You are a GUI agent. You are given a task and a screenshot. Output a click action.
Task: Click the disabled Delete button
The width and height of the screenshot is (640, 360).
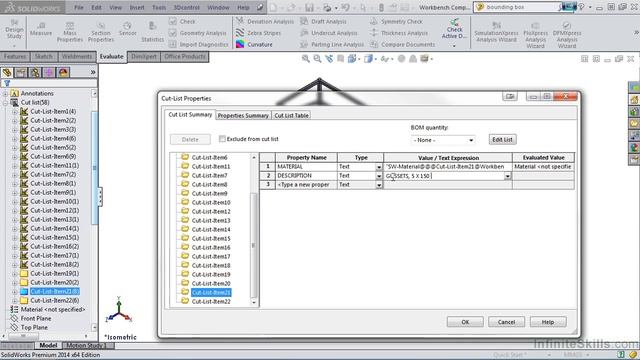coord(190,140)
